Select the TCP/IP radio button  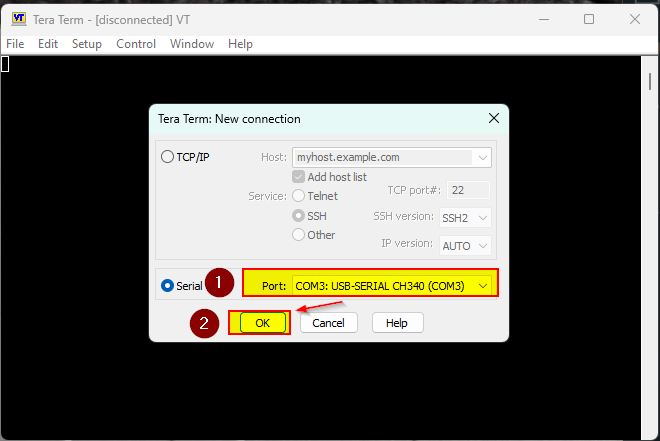167,157
